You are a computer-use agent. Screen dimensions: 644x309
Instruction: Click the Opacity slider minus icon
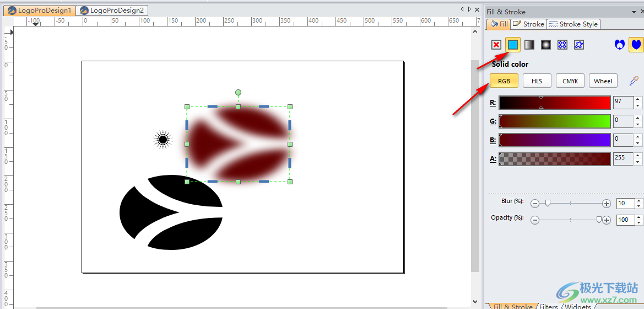pyautogui.click(x=535, y=220)
